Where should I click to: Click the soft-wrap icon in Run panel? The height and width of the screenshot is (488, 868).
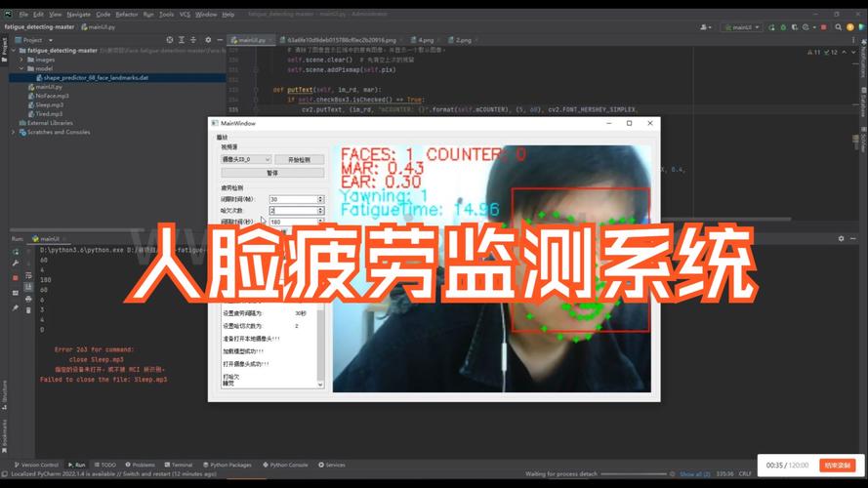[x=28, y=275]
